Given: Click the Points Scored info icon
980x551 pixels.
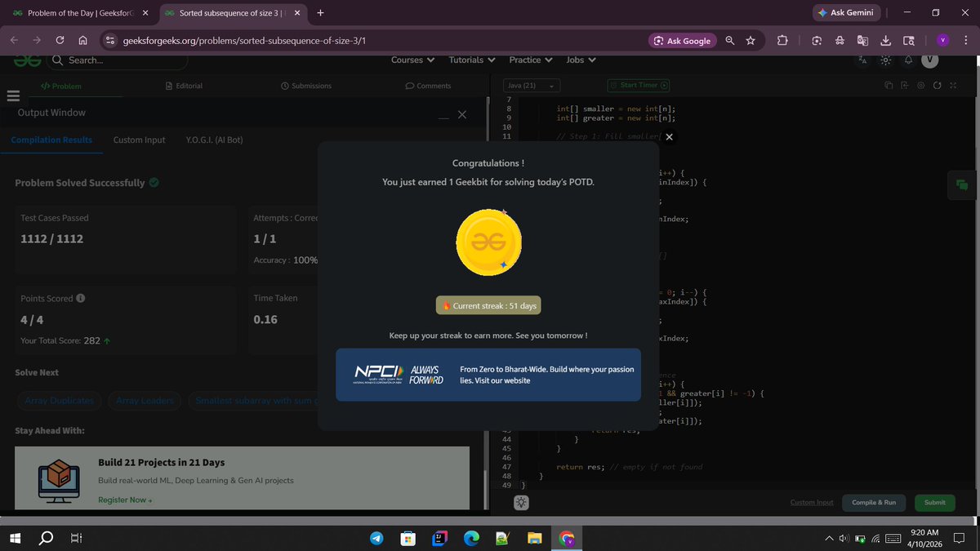Looking at the screenshot, I should (x=80, y=298).
